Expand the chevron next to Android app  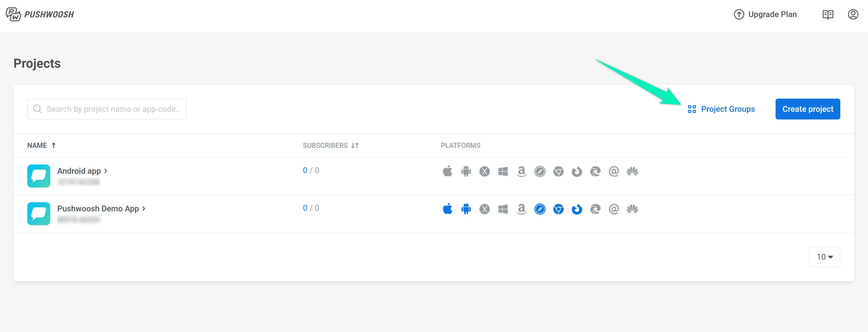point(106,171)
